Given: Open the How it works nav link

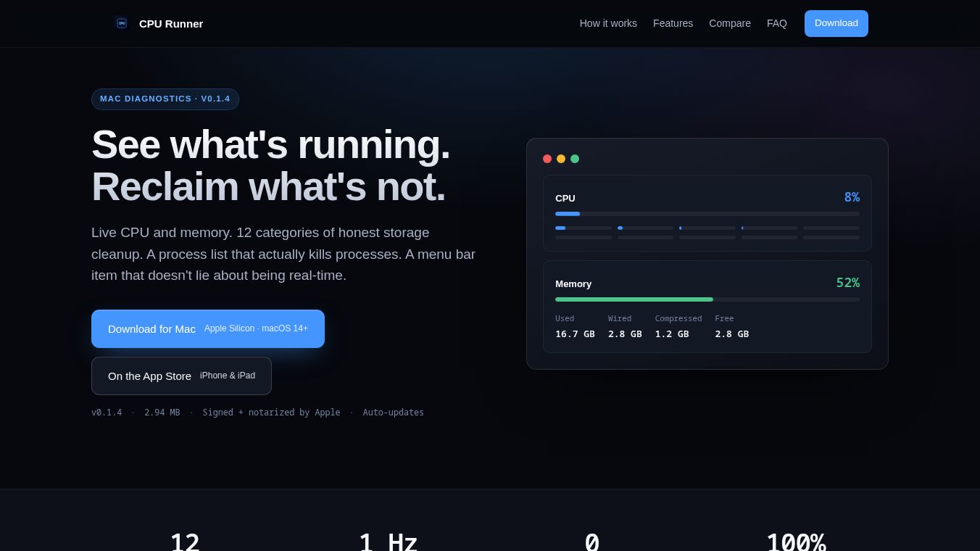Looking at the screenshot, I should pos(608,23).
